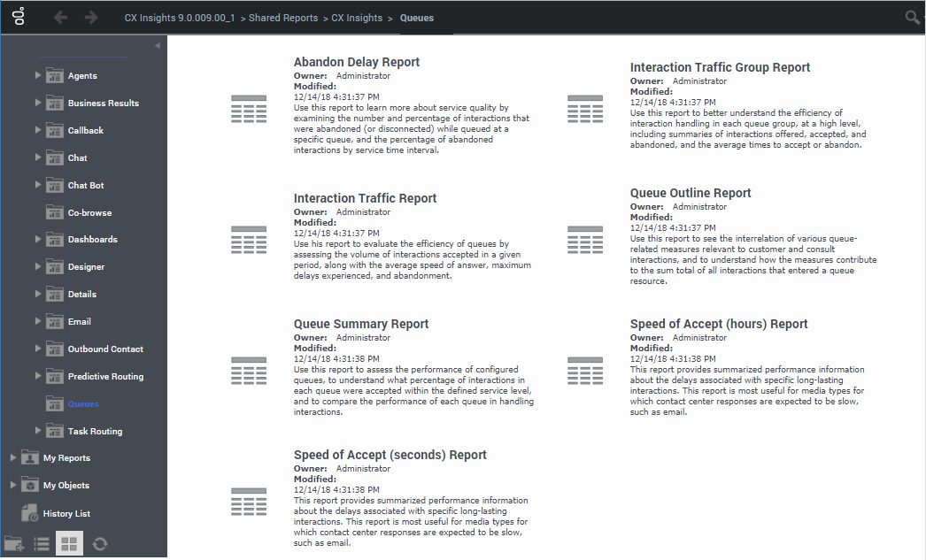Click the Business Results folder icon
Viewport: 926px width, 560px height.
click(x=54, y=103)
